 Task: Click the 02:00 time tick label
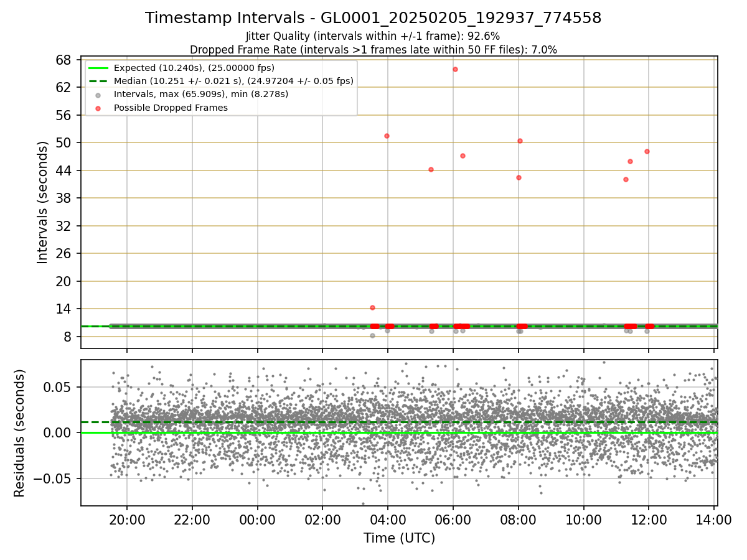tap(322, 518)
